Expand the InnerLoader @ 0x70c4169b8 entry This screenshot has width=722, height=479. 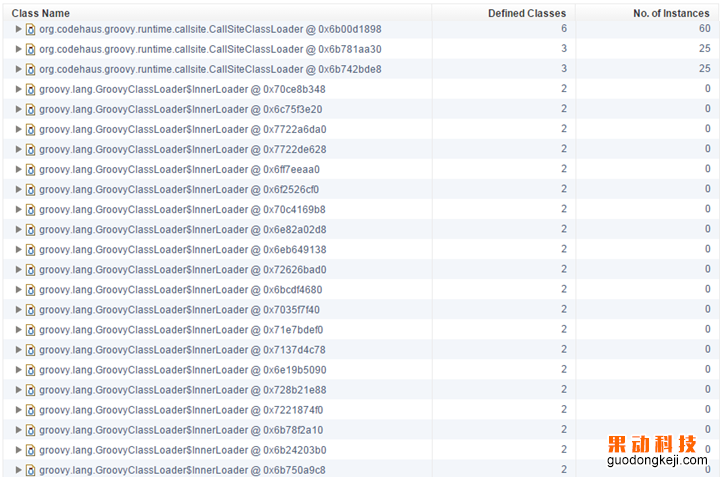point(18,209)
